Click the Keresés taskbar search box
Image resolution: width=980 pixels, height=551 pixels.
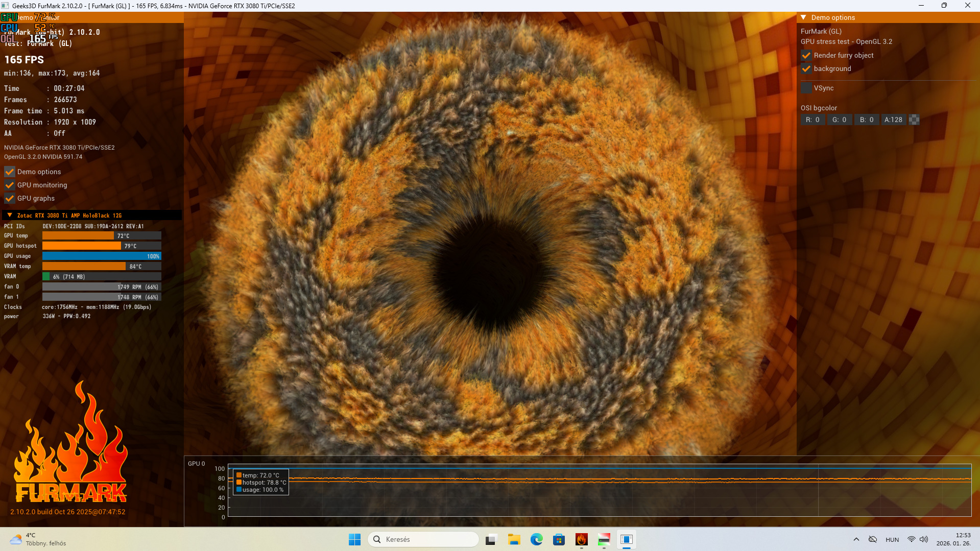(423, 539)
